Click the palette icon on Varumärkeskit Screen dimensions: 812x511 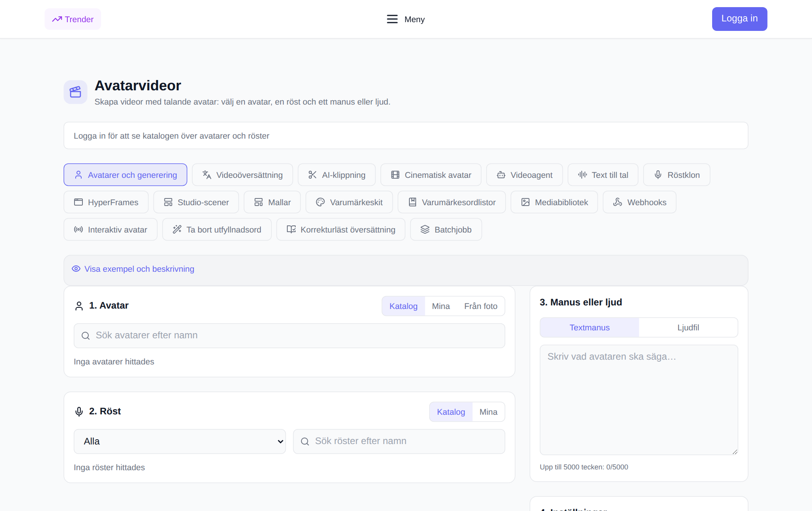tap(320, 202)
